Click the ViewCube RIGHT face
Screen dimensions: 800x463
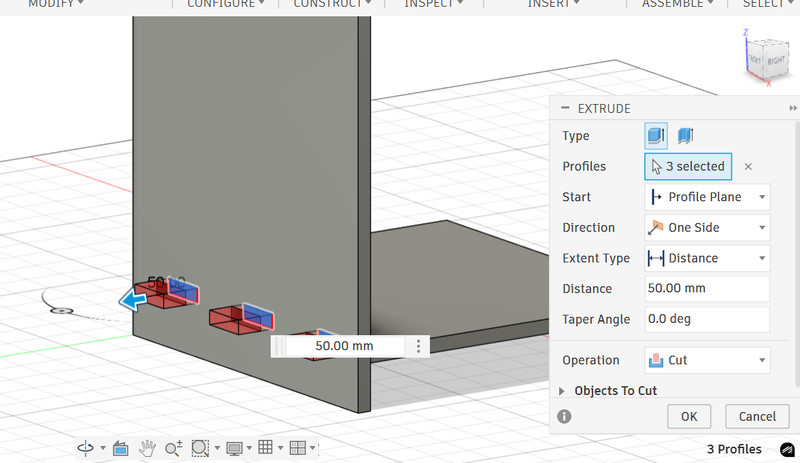[x=777, y=61]
